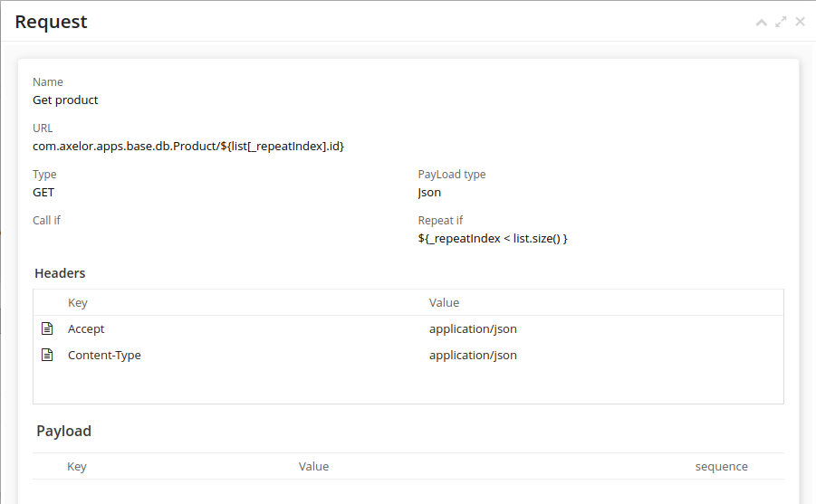Image resolution: width=816 pixels, height=504 pixels.
Task: Open the Accept header record icon
Action: click(48, 328)
